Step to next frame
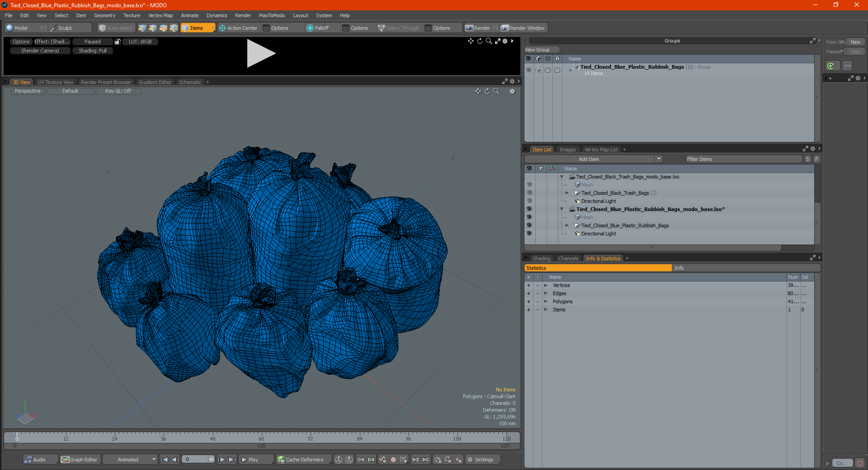This screenshot has width=868, height=470. click(221, 460)
